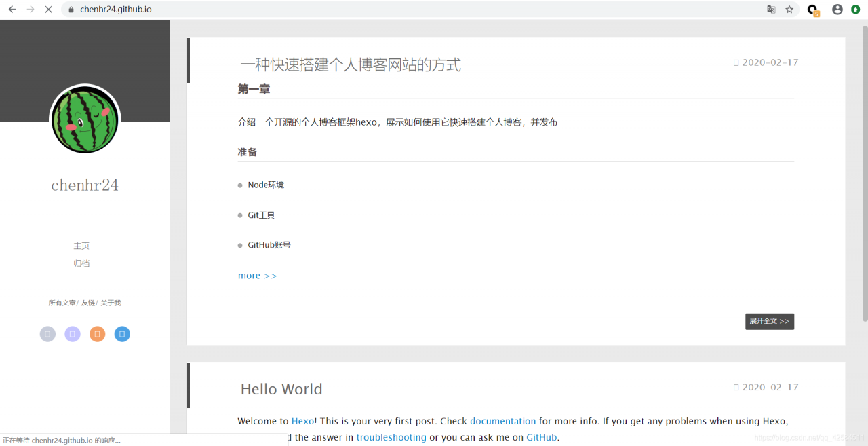Open the browser profile avatar icon
868x446 pixels.
coord(837,10)
